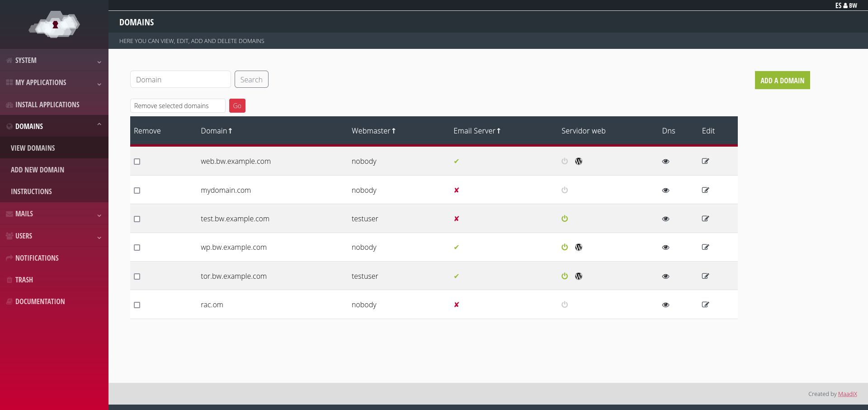
Task: Expand the System sidebar menu
Action: pyautogui.click(x=54, y=60)
